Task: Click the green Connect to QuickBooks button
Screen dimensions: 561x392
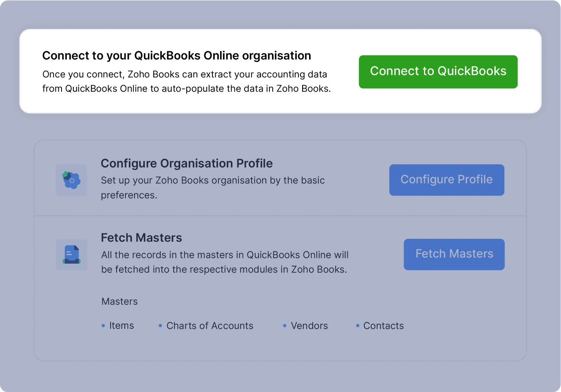Action: tap(438, 71)
